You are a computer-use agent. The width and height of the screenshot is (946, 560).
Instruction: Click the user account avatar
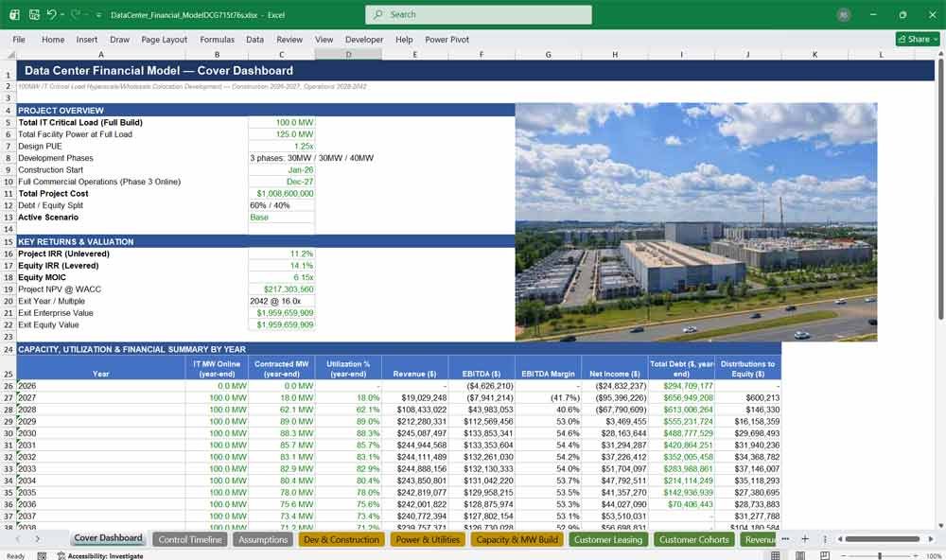click(x=844, y=15)
